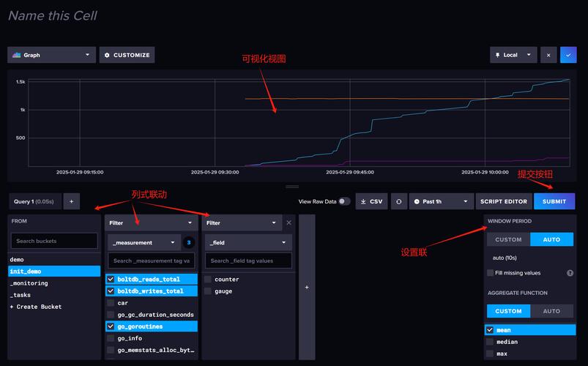Check go_info measurement

(111, 338)
